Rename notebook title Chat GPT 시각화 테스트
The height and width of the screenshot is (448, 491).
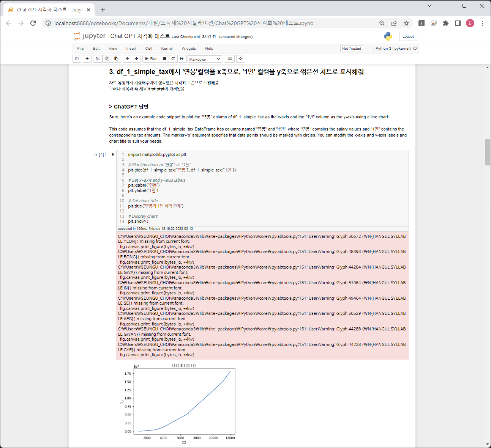[x=140, y=36]
